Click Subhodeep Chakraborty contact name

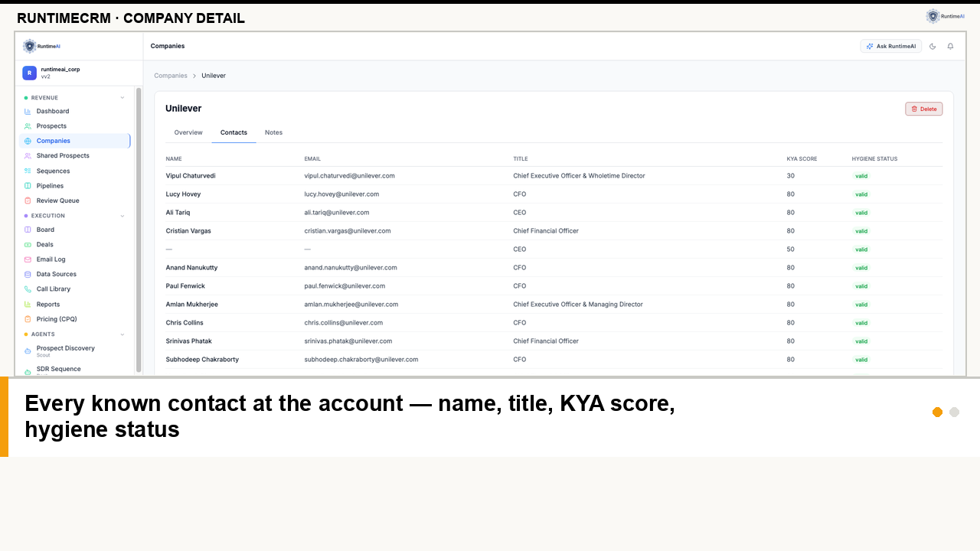click(203, 360)
